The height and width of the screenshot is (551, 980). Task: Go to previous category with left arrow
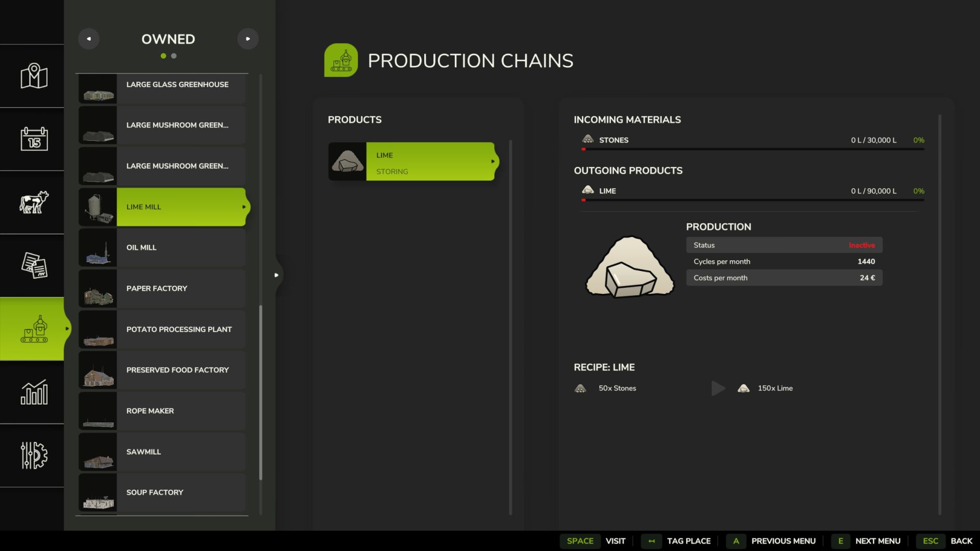click(89, 39)
